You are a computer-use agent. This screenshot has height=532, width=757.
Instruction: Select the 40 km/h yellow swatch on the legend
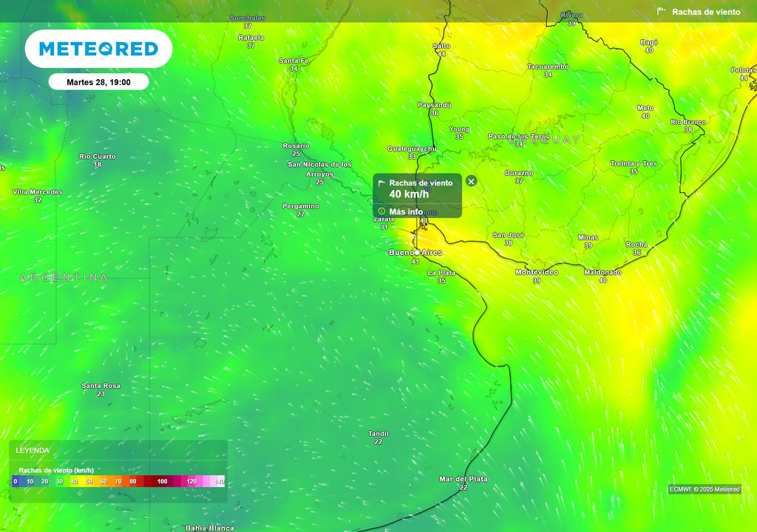pos(74,481)
